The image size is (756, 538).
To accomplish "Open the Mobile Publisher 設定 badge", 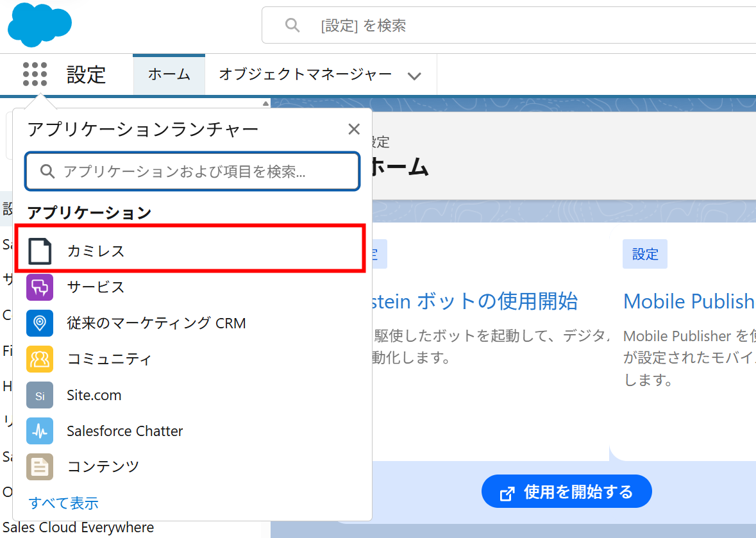I will (x=645, y=254).
